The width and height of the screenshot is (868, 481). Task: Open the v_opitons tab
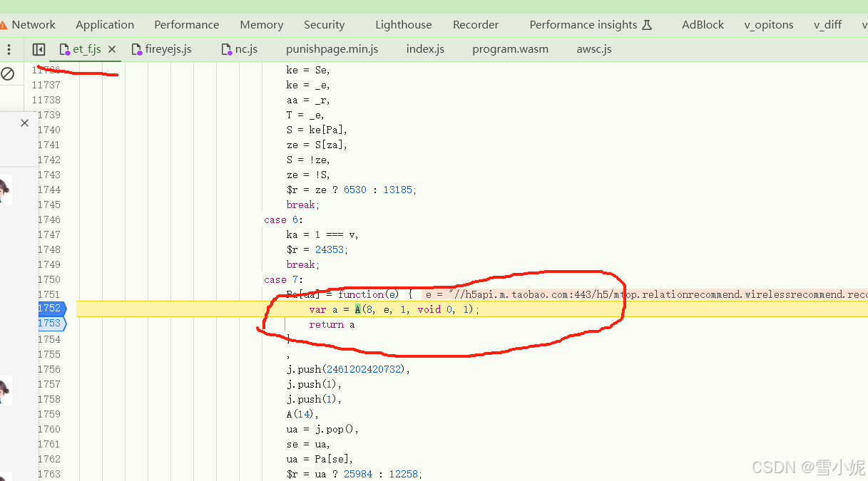click(x=769, y=24)
